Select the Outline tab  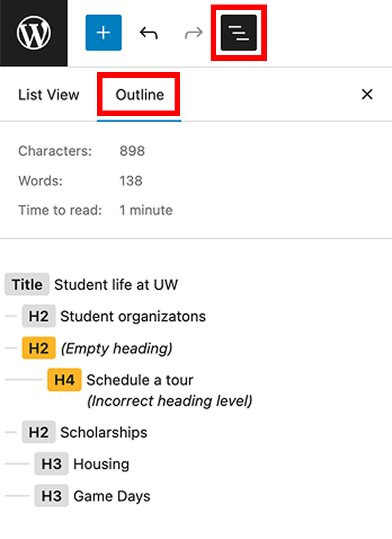(138, 94)
